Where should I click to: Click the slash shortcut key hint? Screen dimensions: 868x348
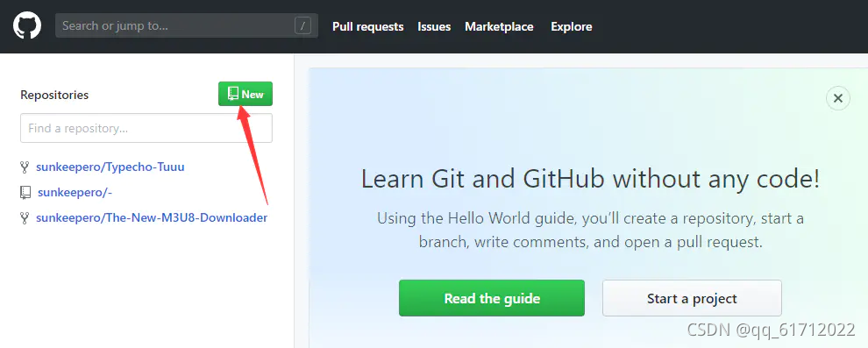coord(302,25)
